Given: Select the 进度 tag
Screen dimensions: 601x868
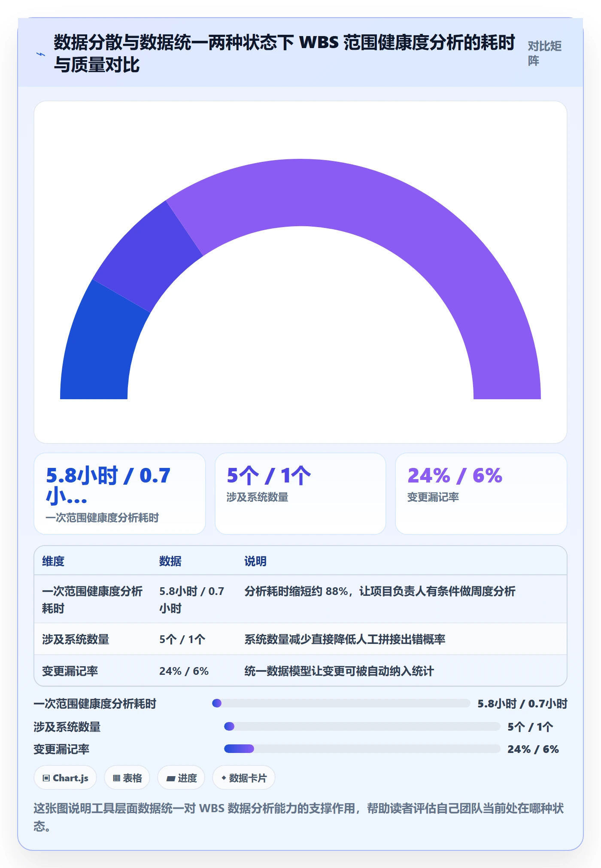Looking at the screenshot, I should pos(181,778).
